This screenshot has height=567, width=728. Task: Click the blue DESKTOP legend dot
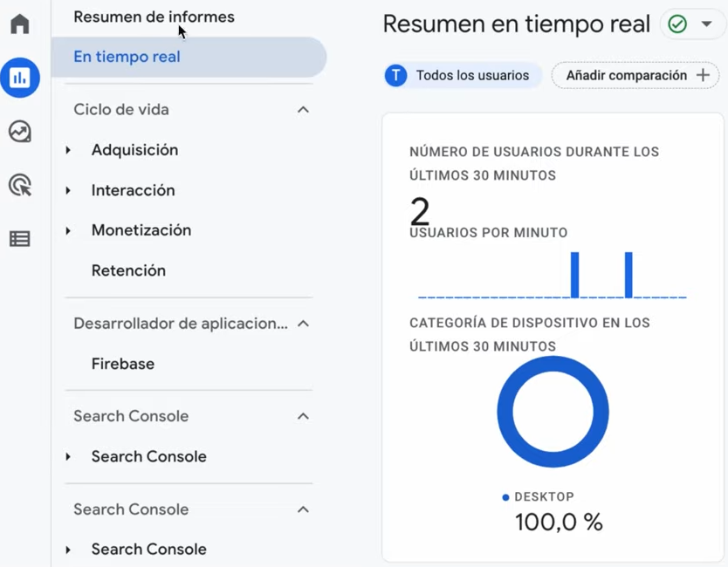pos(505,497)
